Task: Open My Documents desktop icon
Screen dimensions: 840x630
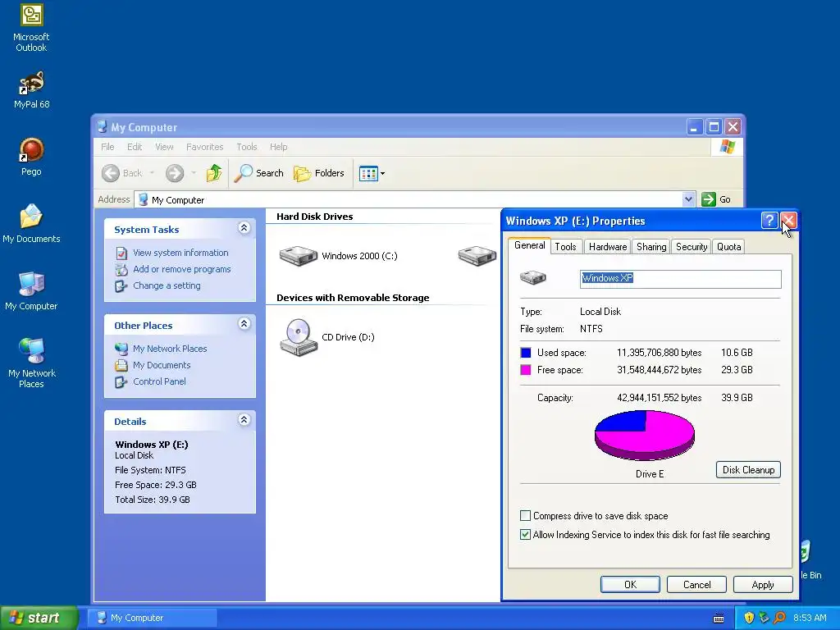Action: [x=31, y=224]
